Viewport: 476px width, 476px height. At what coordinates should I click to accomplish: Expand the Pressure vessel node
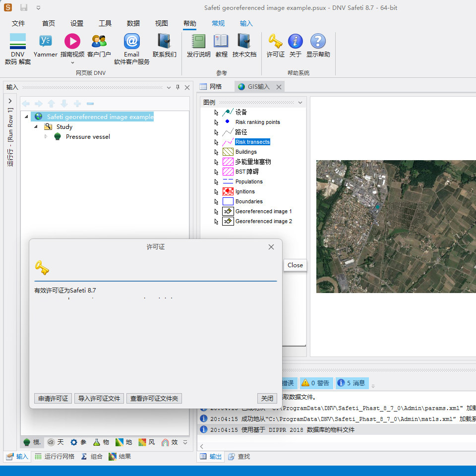click(x=46, y=137)
